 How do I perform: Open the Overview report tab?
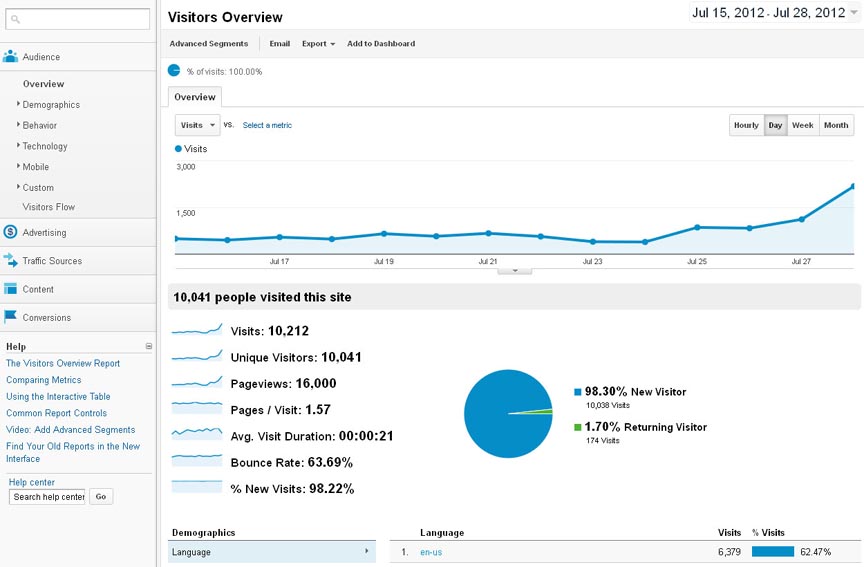[195, 96]
